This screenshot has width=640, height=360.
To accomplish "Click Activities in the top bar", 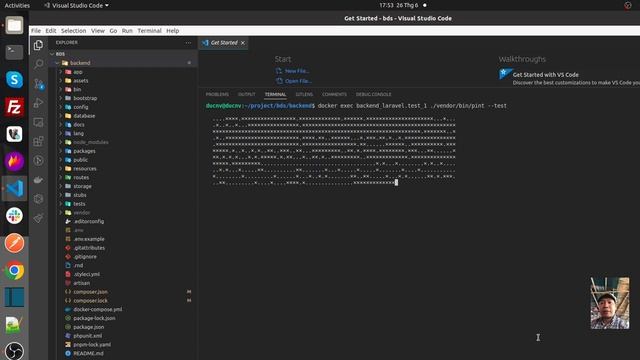I will coord(17,5).
